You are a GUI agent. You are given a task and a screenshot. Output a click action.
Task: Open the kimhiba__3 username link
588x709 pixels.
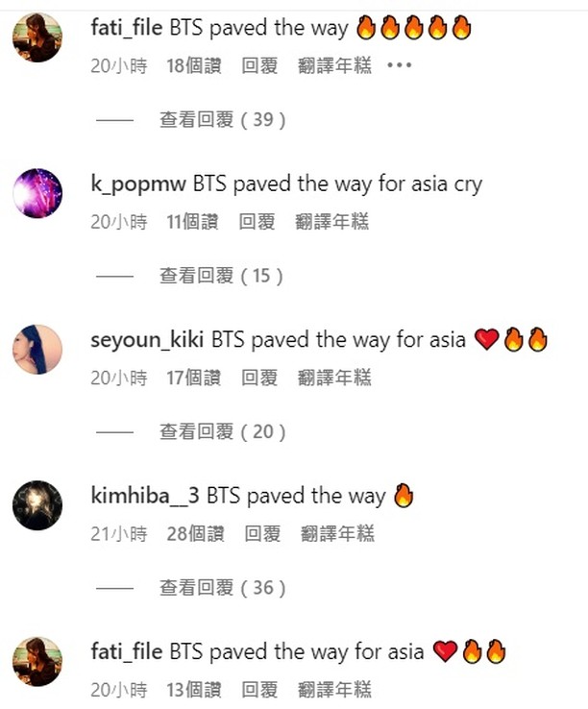[x=145, y=496]
